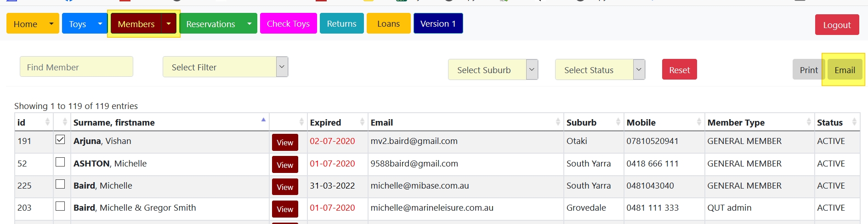Sort the Member Type column
The image size is (868, 224).
pyautogui.click(x=808, y=122)
